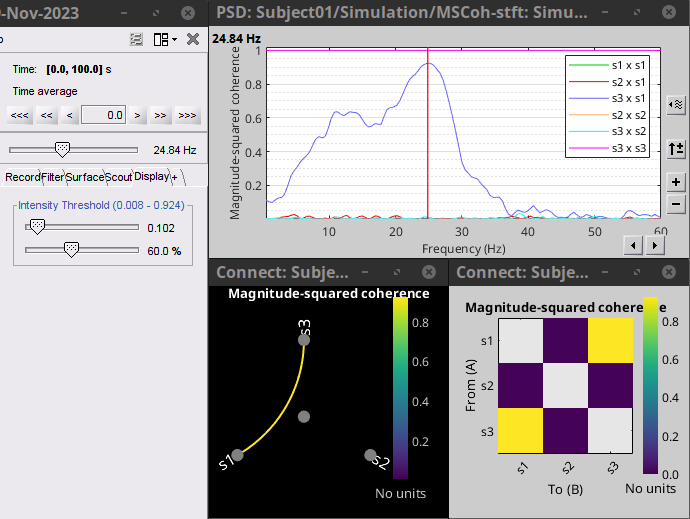Click the list view icon in toolbar
The image size is (690, 519).
(x=137, y=39)
